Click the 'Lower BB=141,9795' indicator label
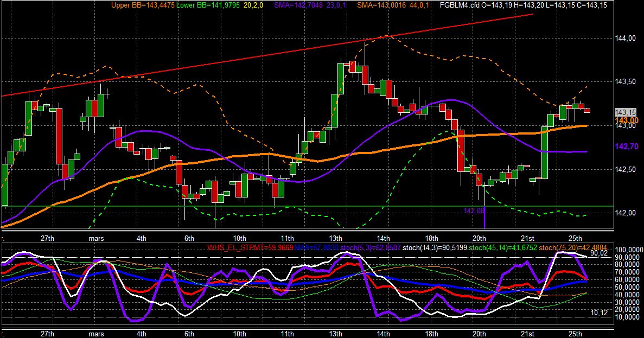This screenshot has width=644, height=338. tap(208, 5)
